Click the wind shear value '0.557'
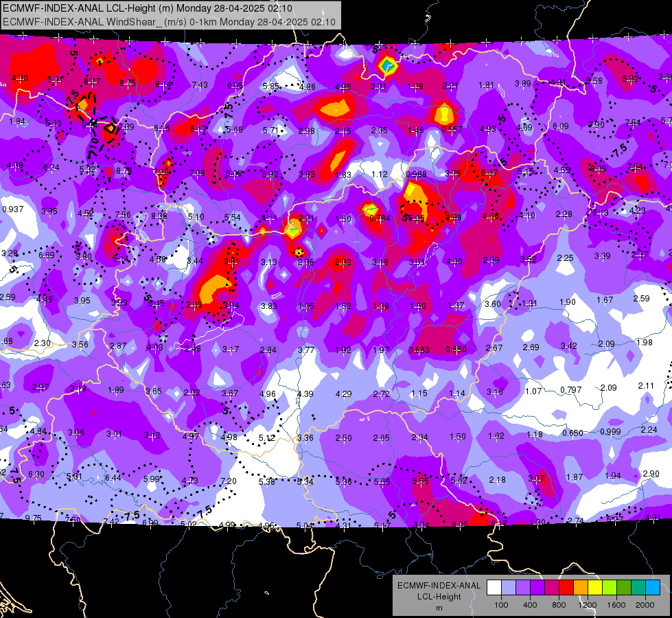Viewport: 672px width, 618px height. click(452, 130)
